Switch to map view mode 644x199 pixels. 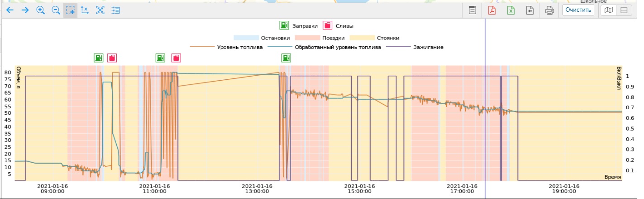coord(609,10)
